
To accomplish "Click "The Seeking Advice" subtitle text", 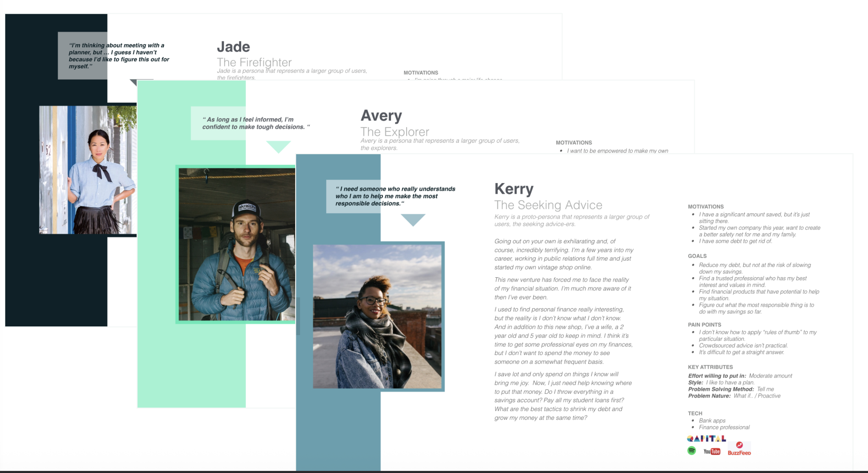I will point(548,205).
